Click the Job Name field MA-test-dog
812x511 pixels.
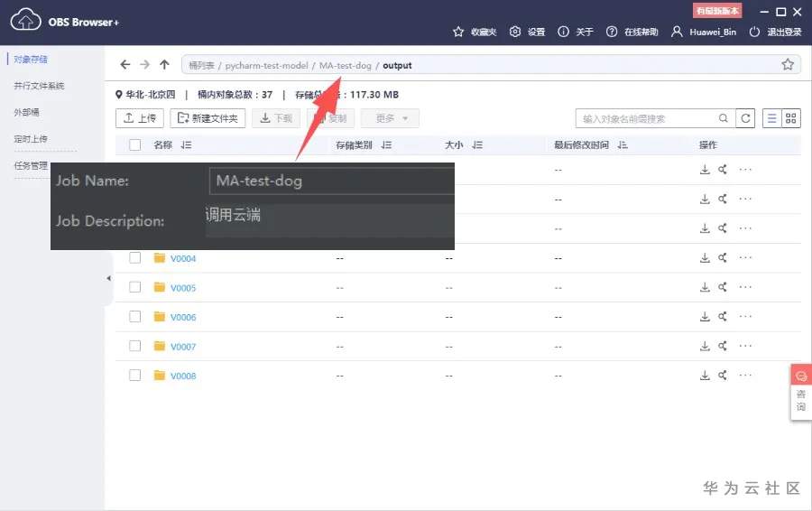pos(331,181)
